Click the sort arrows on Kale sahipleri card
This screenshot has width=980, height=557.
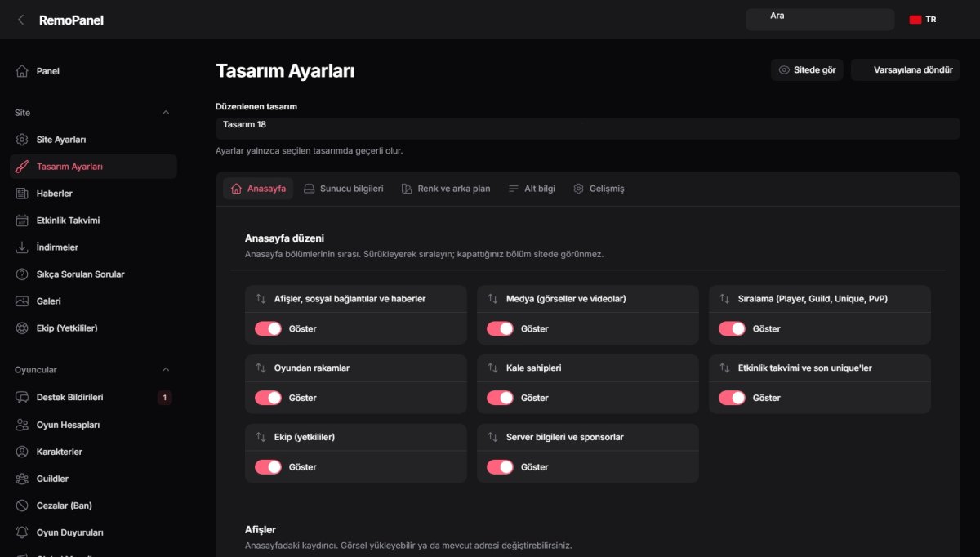[493, 368]
